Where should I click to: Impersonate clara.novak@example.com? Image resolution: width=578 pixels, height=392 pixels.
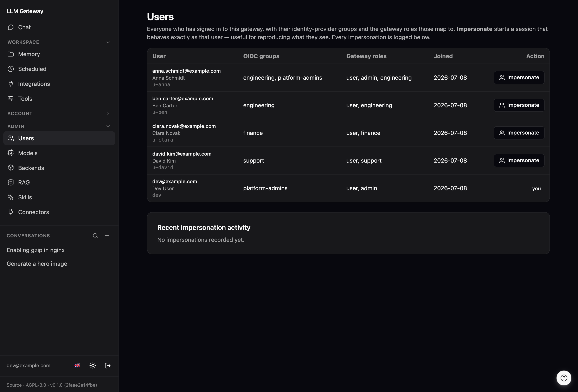(x=519, y=133)
